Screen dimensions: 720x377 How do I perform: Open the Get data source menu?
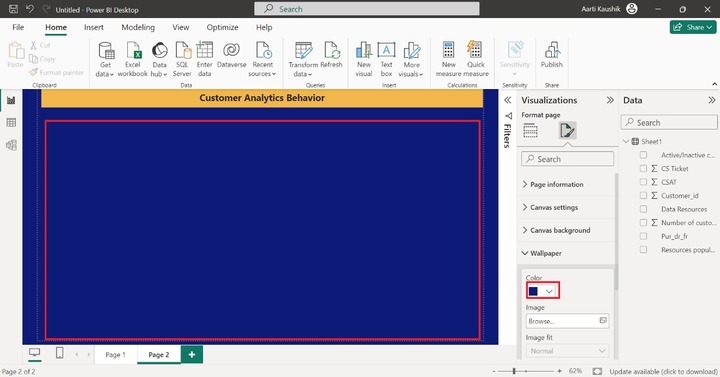(x=105, y=59)
